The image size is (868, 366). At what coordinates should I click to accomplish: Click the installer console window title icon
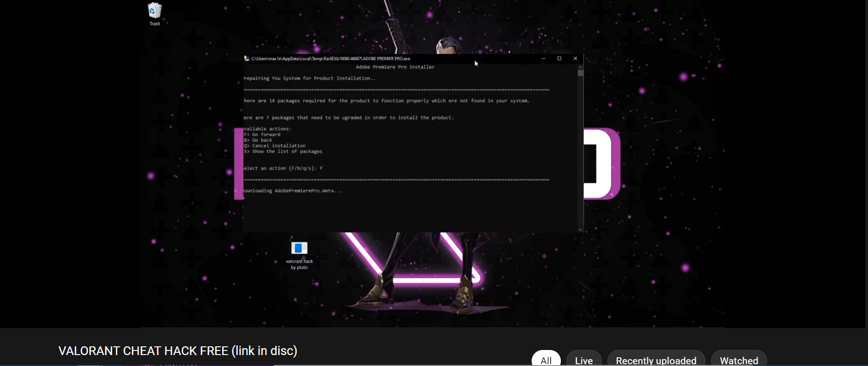click(x=246, y=58)
